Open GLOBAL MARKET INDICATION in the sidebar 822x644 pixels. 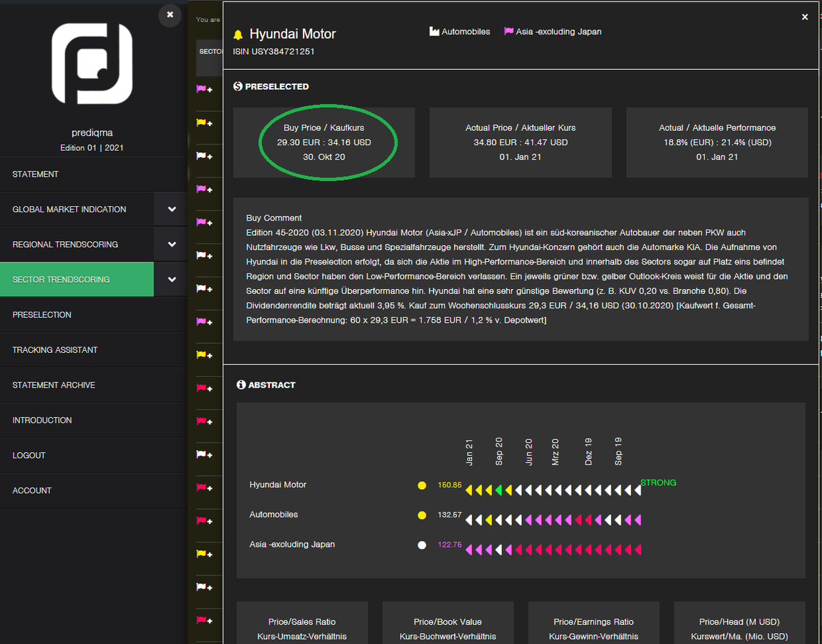(77, 209)
